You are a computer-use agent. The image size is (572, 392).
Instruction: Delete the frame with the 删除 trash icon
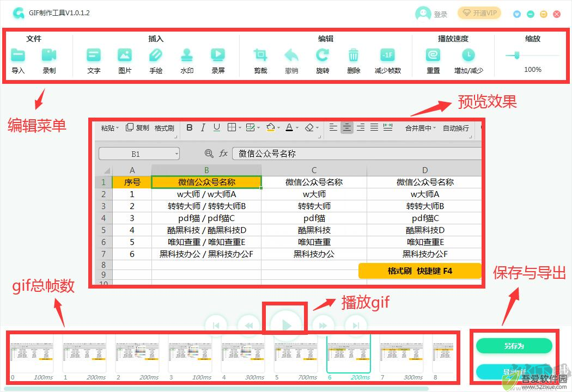[354, 55]
